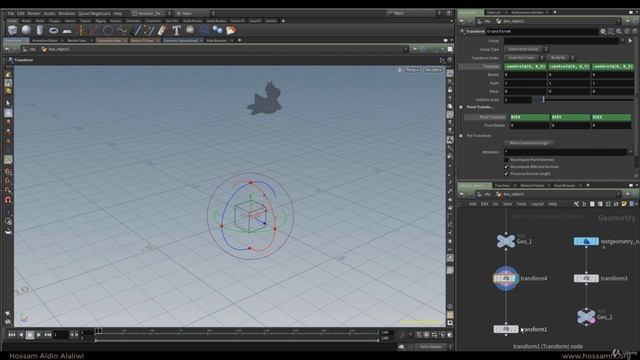Select the Grid shelf tool
The height and width of the screenshot is (360, 640).
pos(67,31)
